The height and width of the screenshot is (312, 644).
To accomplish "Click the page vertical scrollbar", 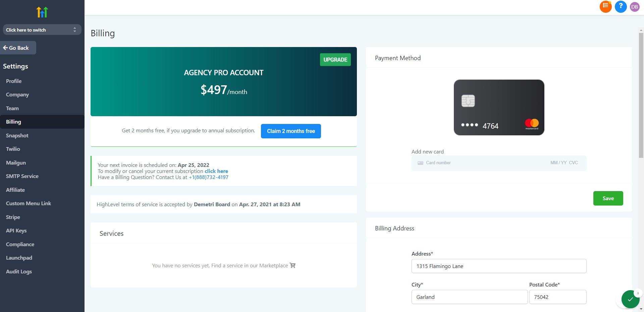I will [x=641, y=95].
